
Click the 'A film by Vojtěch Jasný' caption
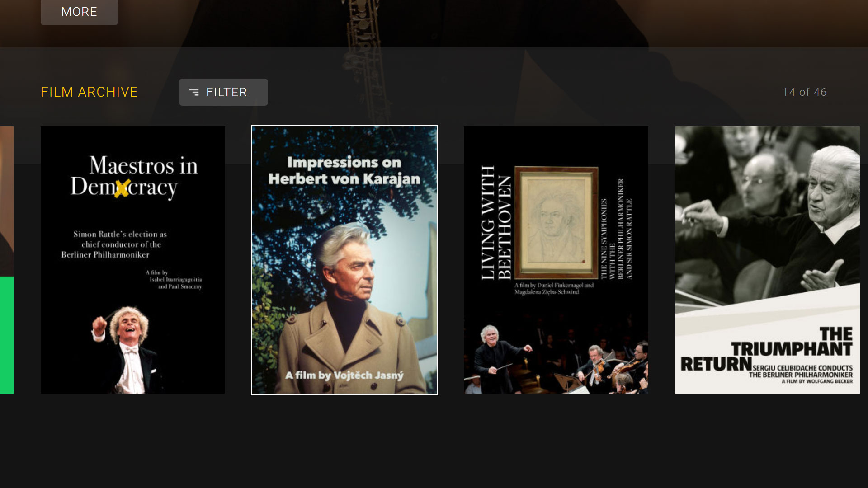[x=344, y=375]
